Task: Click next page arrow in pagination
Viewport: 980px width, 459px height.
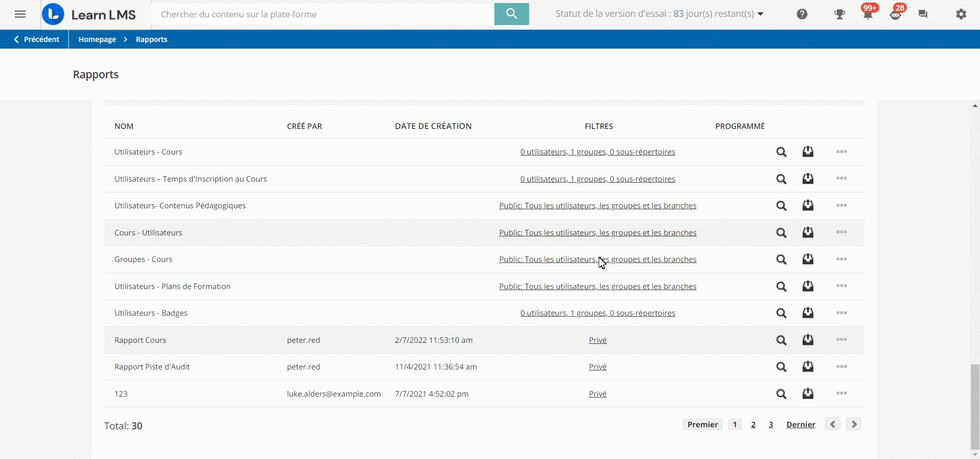Action: pyautogui.click(x=854, y=425)
